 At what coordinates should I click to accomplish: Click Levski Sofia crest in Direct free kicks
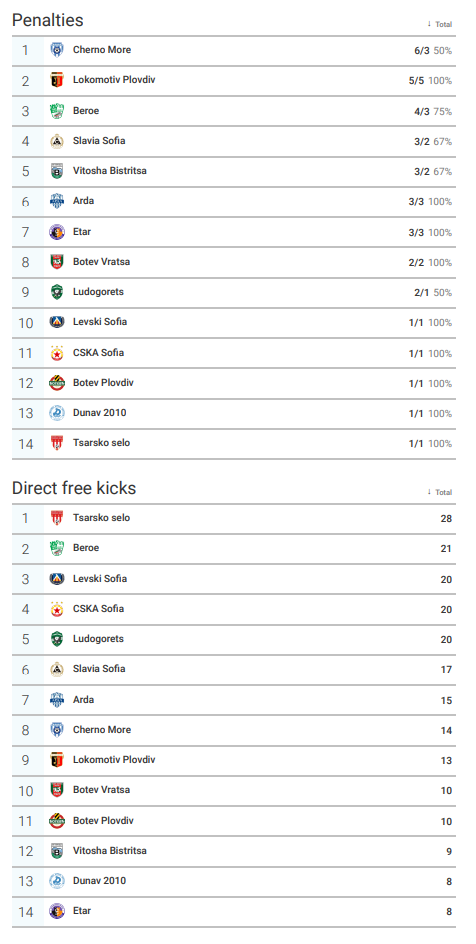(57, 579)
